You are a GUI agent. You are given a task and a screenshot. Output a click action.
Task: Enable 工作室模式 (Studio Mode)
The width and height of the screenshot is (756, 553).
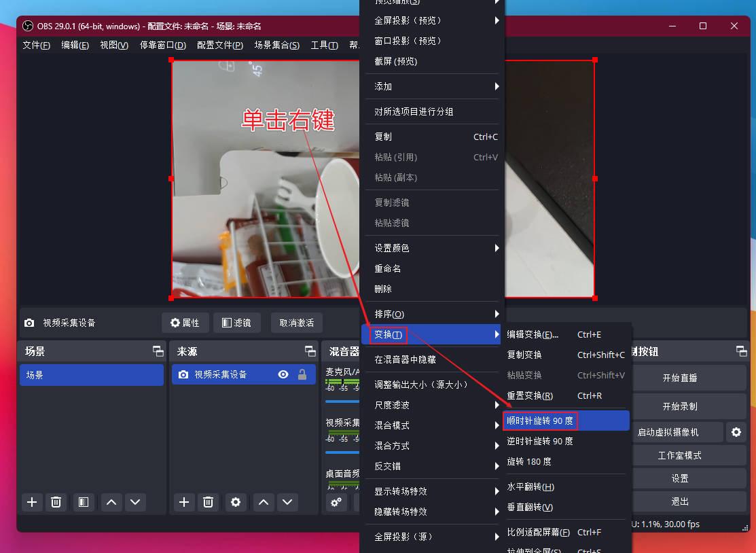click(x=689, y=455)
